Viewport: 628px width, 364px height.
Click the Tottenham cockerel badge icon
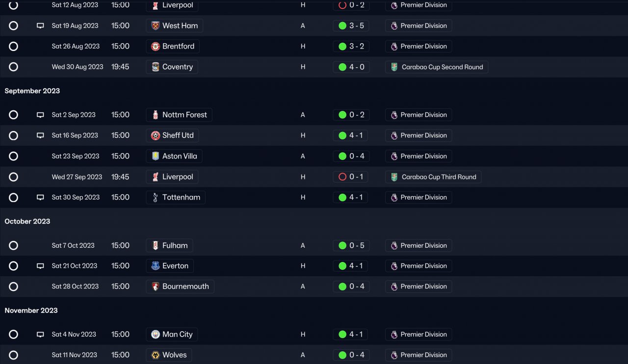pyautogui.click(x=156, y=198)
